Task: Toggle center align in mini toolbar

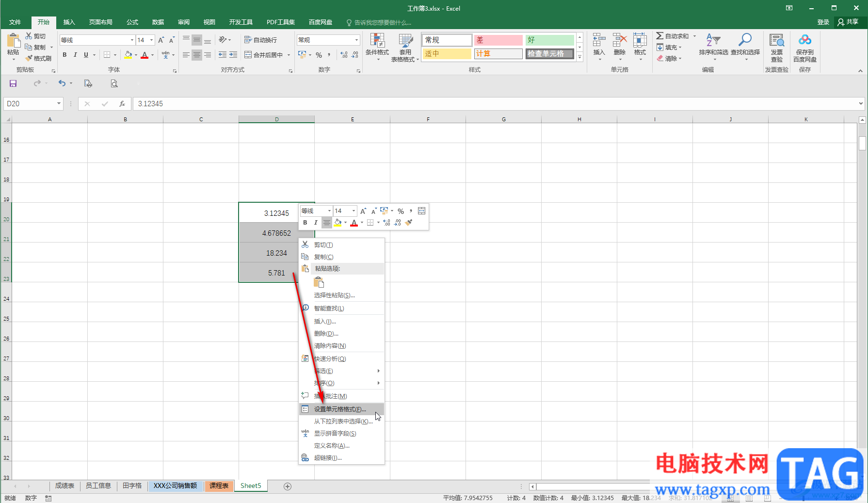Action: 327,223
